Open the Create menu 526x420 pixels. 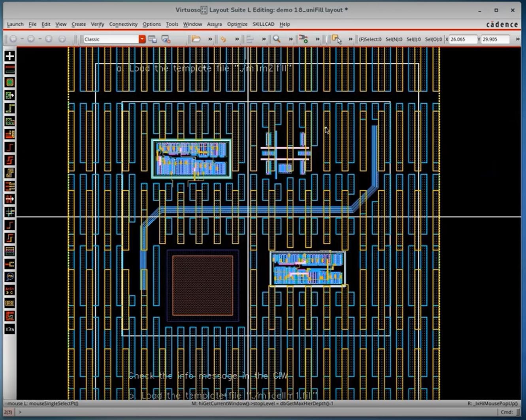pos(79,24)
